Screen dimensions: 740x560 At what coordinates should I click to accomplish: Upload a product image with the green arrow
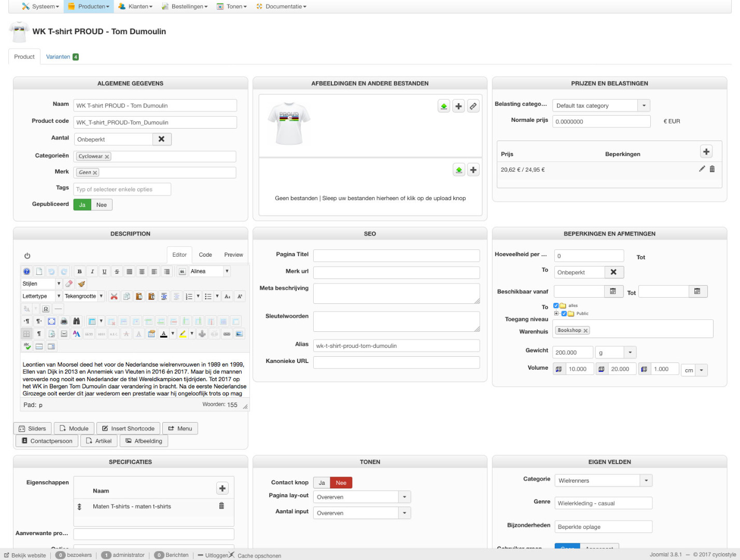(444, 106)
